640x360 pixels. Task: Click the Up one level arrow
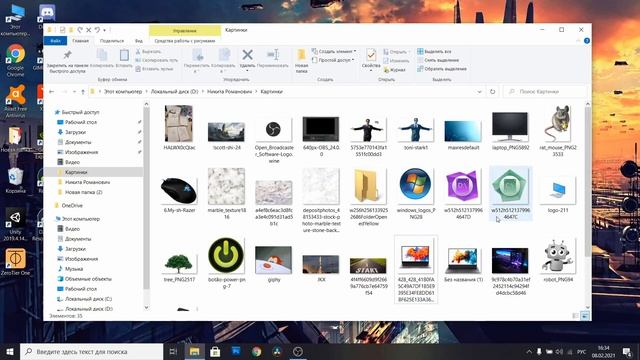tap(83, 92)
